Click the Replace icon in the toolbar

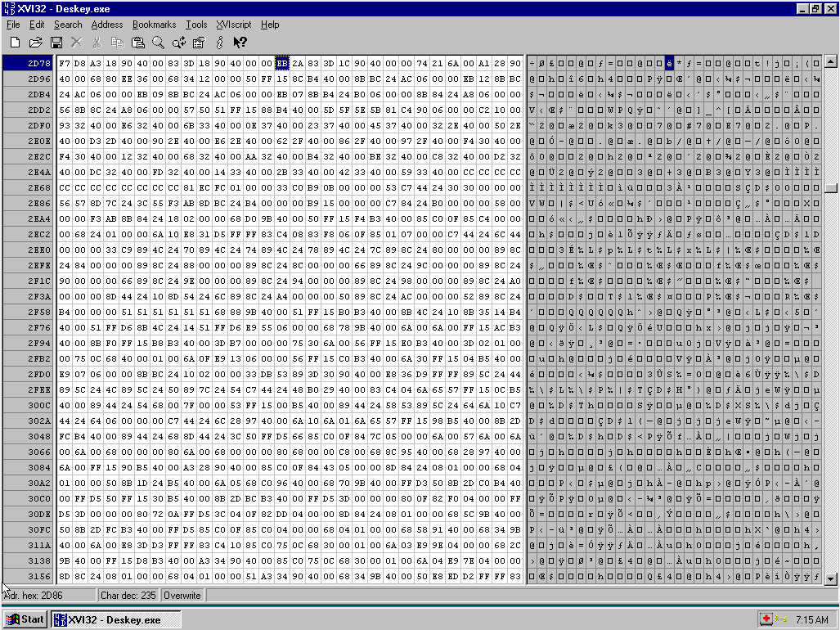(x=178, y=42)
